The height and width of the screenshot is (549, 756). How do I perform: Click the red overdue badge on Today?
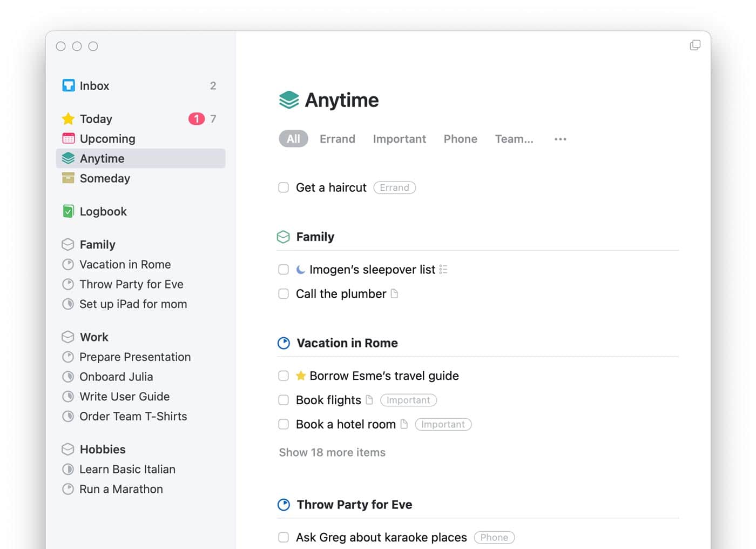click(197, 118)
